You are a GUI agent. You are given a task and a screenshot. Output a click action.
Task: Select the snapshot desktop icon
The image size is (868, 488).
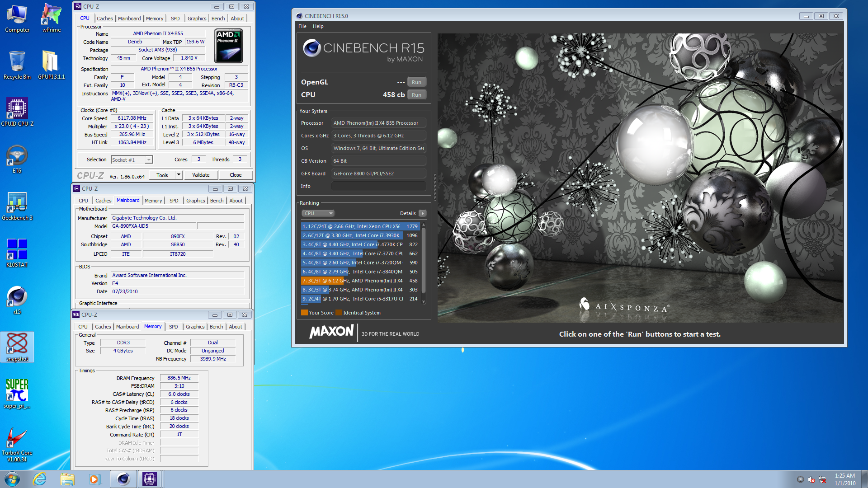point(17,347)
